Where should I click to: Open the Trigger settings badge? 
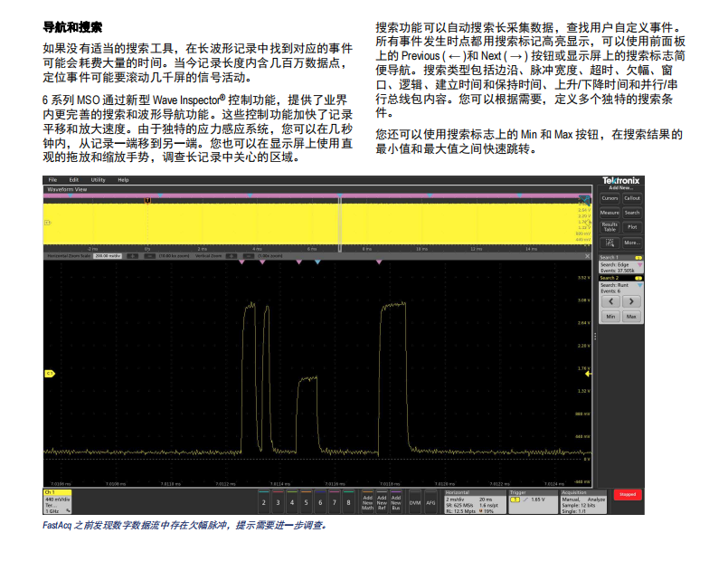533,501
